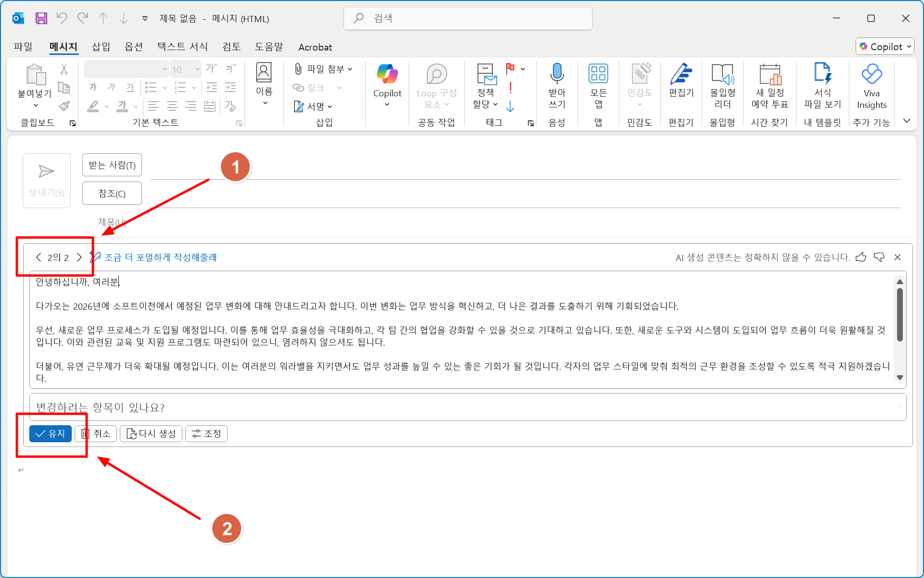Open the All Apps (모든 앱) icon
Screen dimensions: 924x578
(x=598, y=74)
